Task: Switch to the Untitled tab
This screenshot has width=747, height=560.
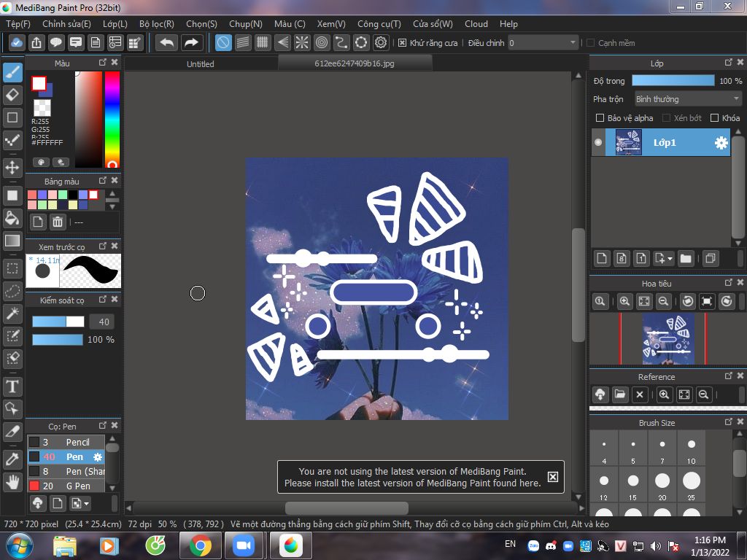Action: pyautogui.click(x=201, y=63)
